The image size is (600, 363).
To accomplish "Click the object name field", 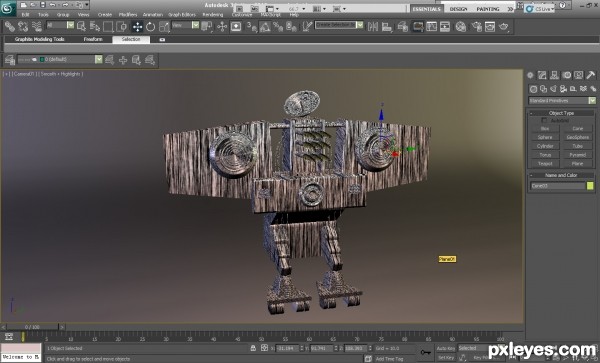I will click(x=558, y=186).
